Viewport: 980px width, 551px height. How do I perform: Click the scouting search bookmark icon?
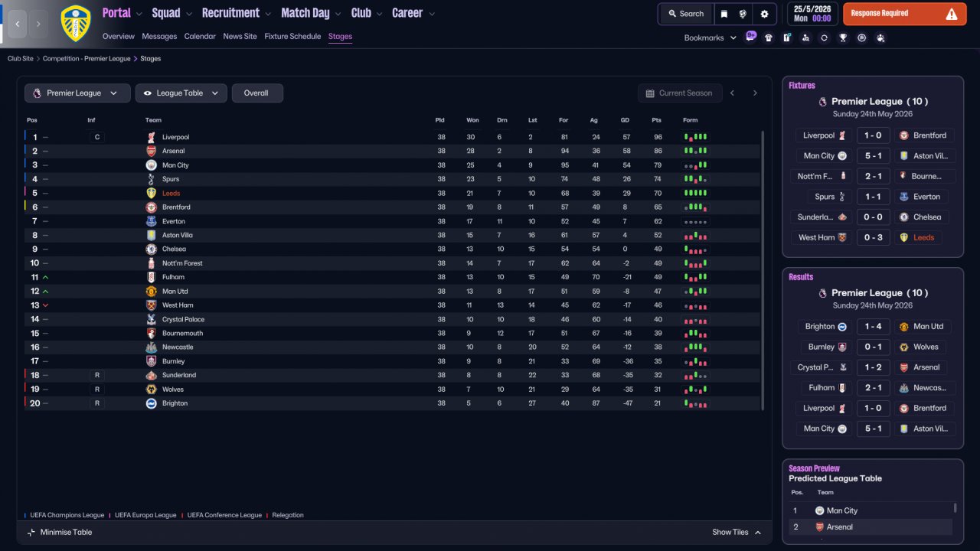(805, 37)
